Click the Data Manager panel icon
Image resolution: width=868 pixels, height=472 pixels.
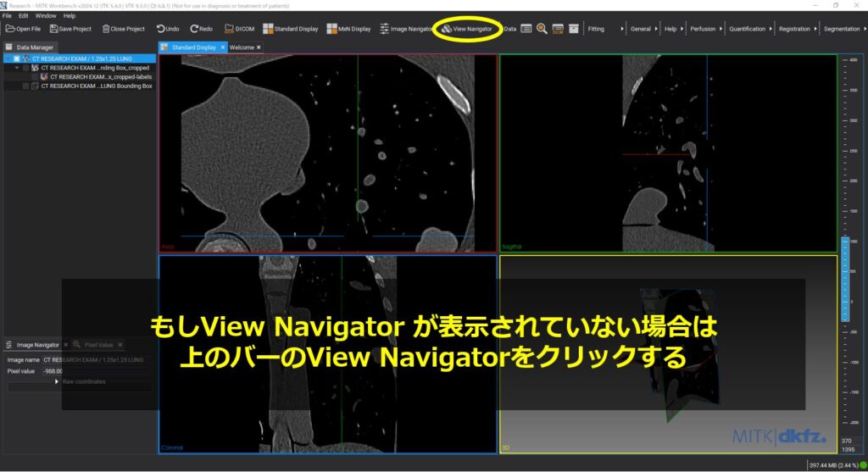tap(8, 47)
